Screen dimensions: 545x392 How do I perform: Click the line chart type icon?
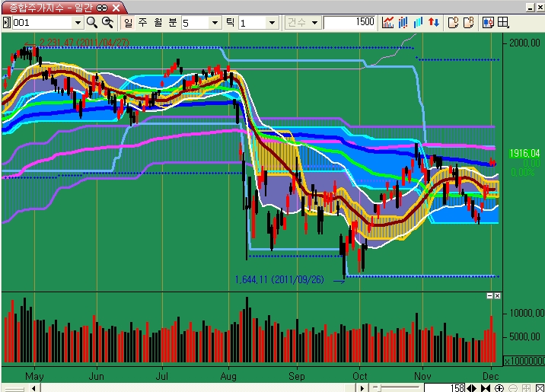tap(388, 23)
